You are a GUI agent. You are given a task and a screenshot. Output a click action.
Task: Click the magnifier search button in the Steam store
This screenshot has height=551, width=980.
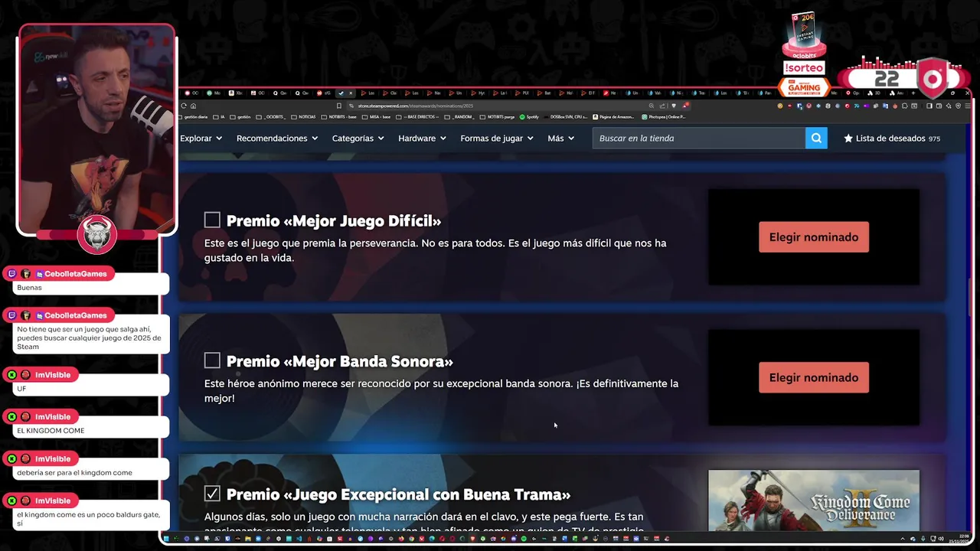[816, 139]
